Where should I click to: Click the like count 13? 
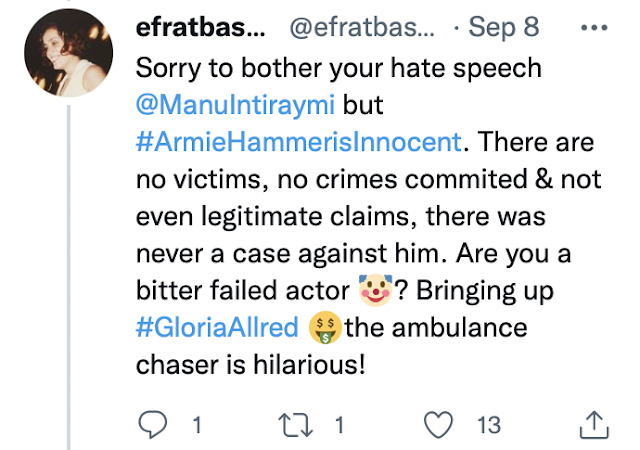click(488, 425)
